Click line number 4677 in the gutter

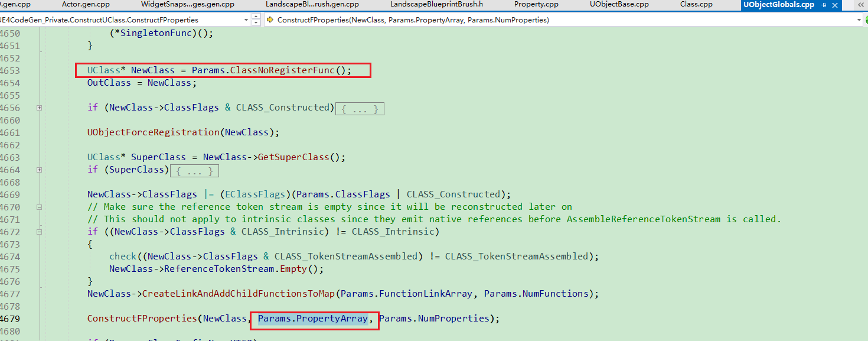click(x=9, y=294)
